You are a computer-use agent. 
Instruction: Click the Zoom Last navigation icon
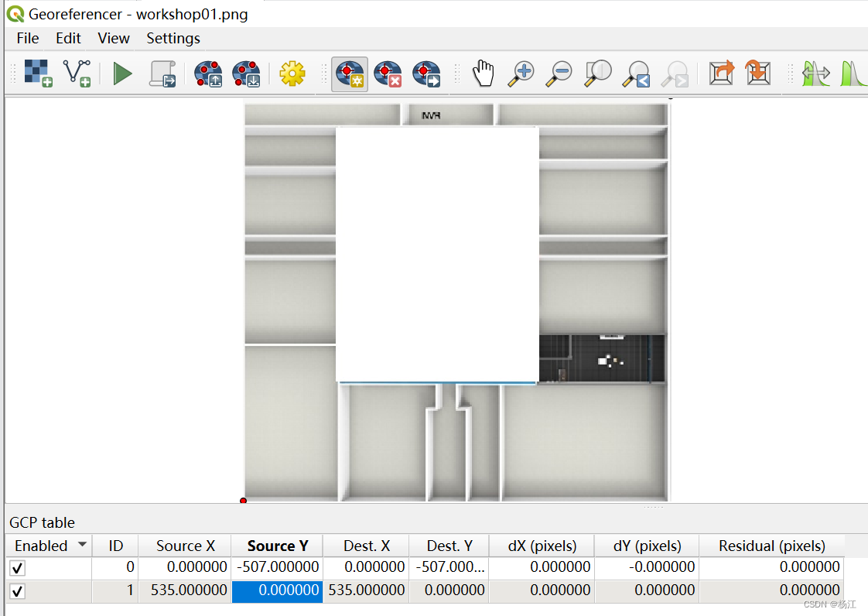636,73
